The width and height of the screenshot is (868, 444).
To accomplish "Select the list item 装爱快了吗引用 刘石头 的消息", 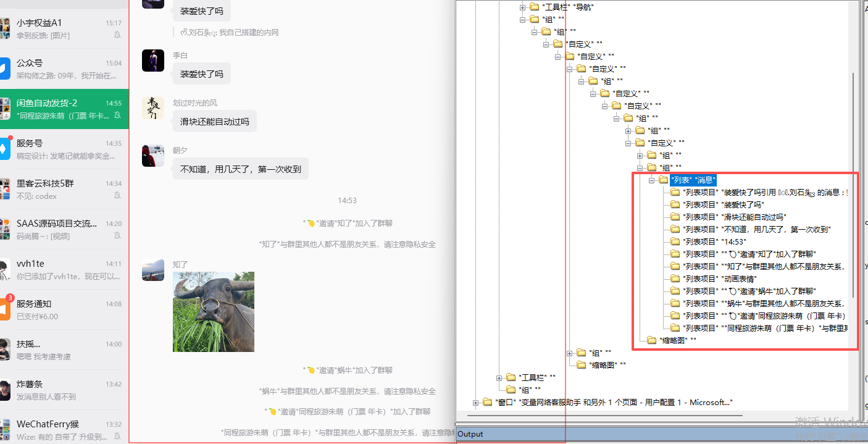I will (x=766, y=192).
